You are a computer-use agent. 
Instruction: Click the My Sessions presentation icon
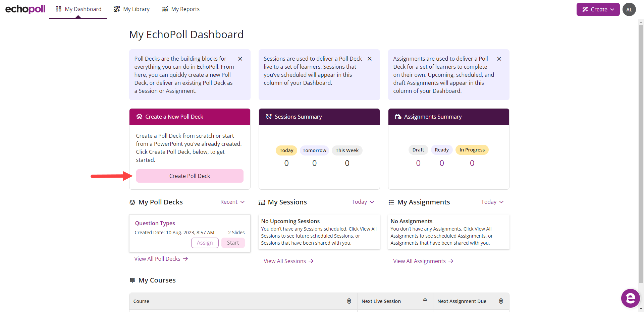262,202
